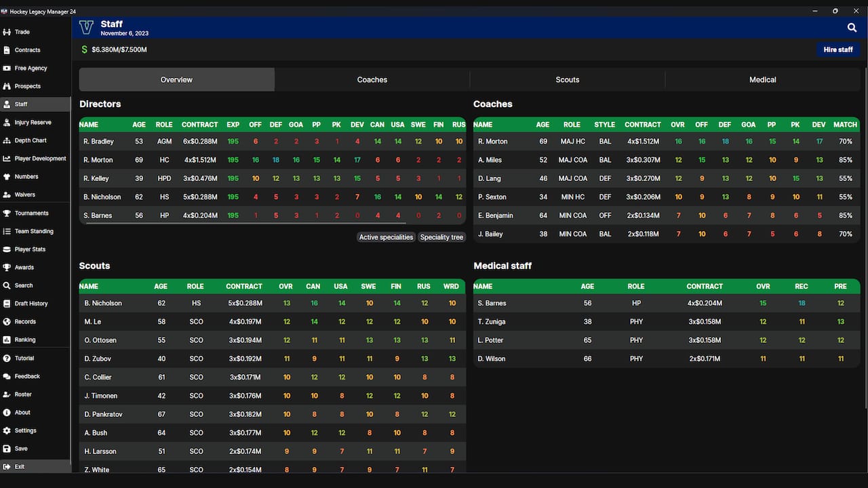Go to Free Agency sidebar icon
The height and width of the screenshot is (488, 868).
7,68
